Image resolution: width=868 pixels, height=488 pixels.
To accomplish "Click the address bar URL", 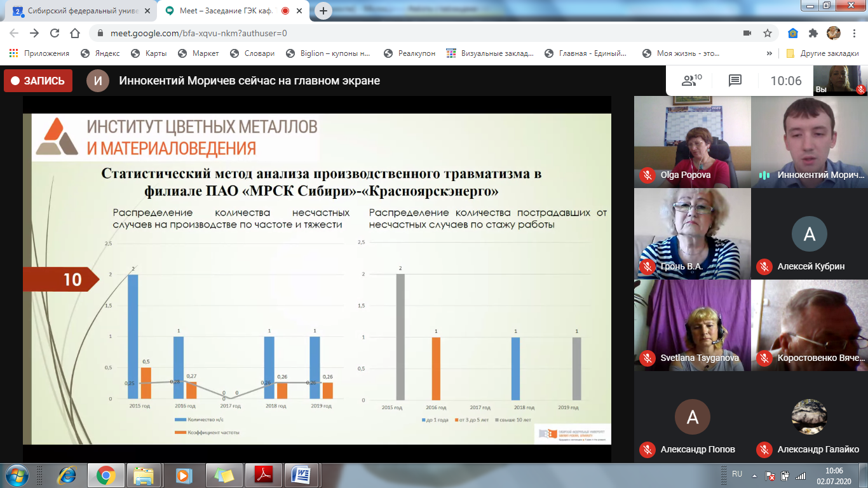I will [x=198, y=33].
